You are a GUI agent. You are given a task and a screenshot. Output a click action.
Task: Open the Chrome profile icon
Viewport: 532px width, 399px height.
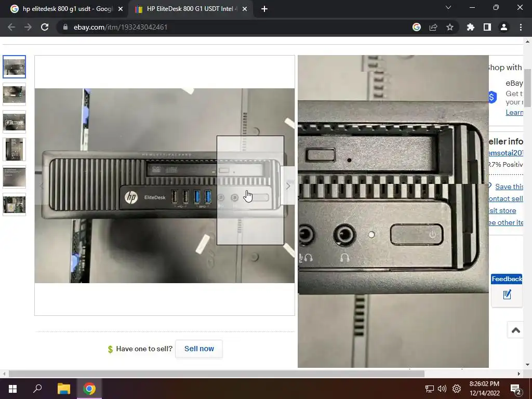click(x=504, y=27)
